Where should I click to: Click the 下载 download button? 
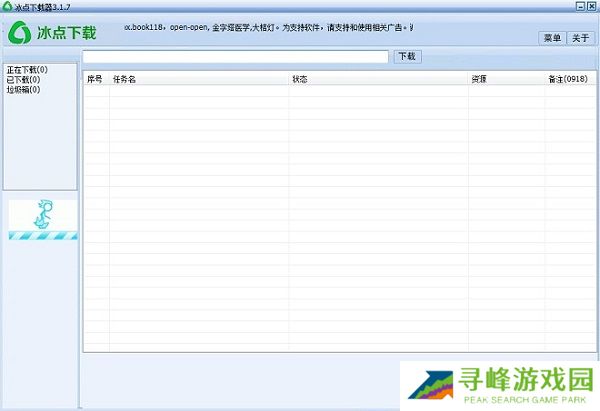[407, 57]
